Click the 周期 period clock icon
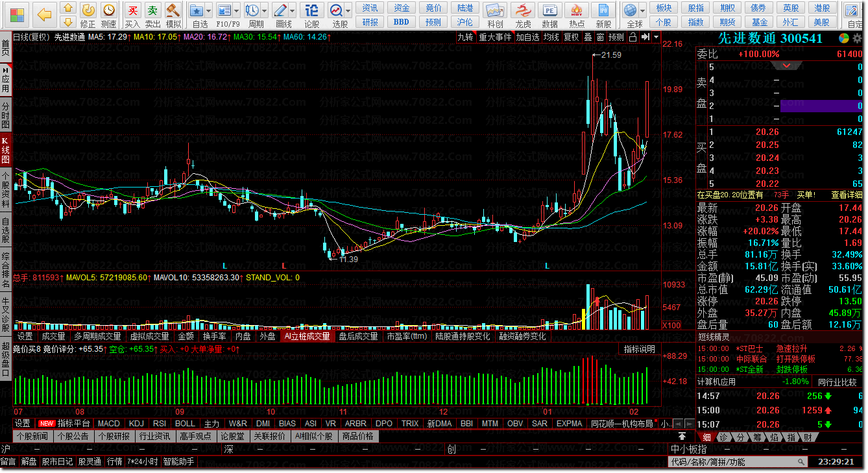The height and width of the screenshot is (473, 868). [253, 10]
